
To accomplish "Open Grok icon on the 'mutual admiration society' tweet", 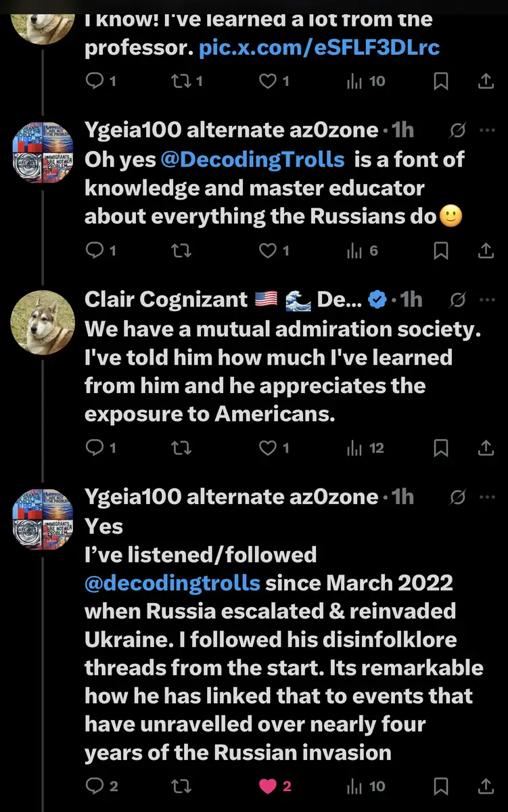I will 458,299.
